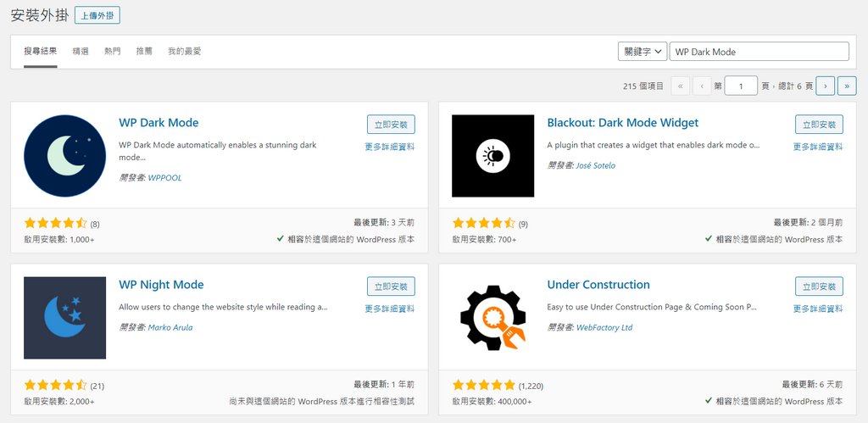Open the Marko Arula developer link
This screenshot has width=868, height=423.
point(170,327)
